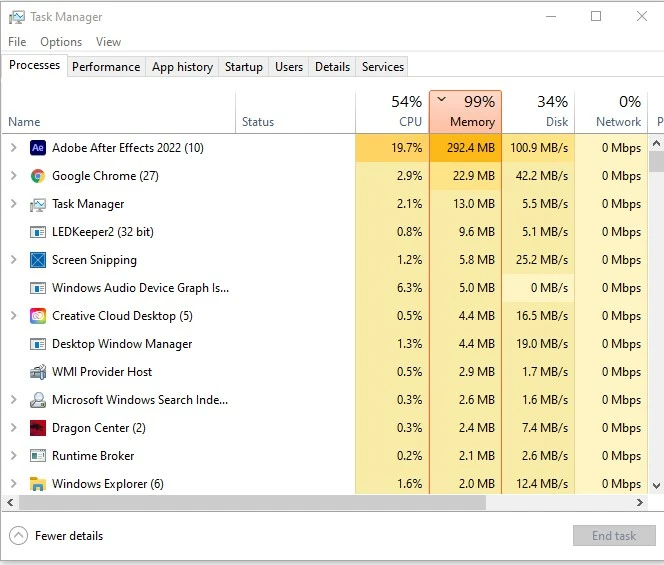
Task: Switch to the Users tab
Action: [x=289, y=67]
